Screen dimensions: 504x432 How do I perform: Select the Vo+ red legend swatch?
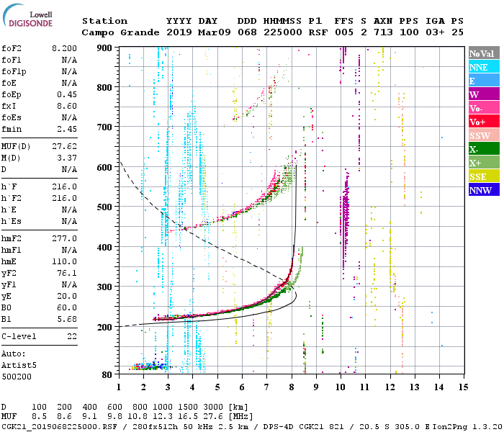(x=484, y=122)
